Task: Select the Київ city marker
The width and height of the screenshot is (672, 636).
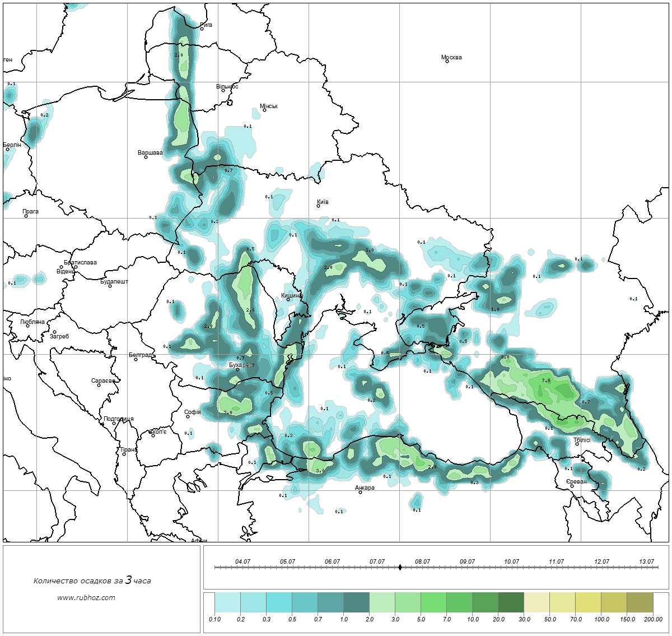Action: 318,206
